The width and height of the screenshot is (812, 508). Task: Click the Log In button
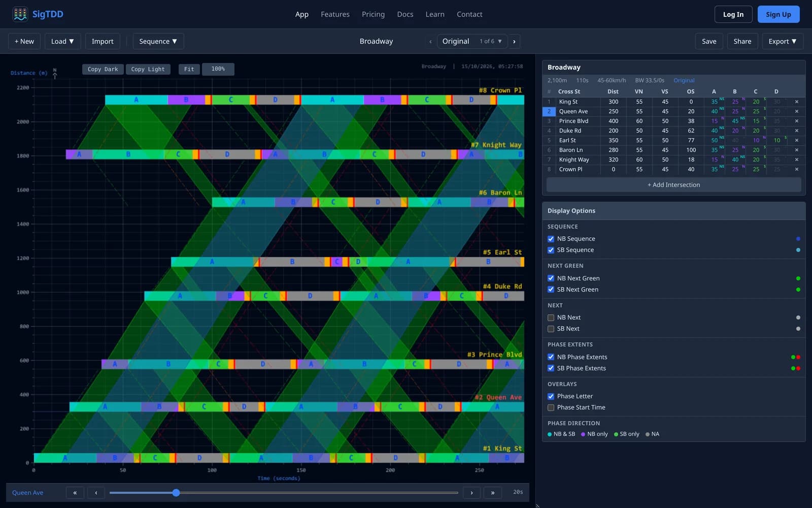[x=733, y=14]
